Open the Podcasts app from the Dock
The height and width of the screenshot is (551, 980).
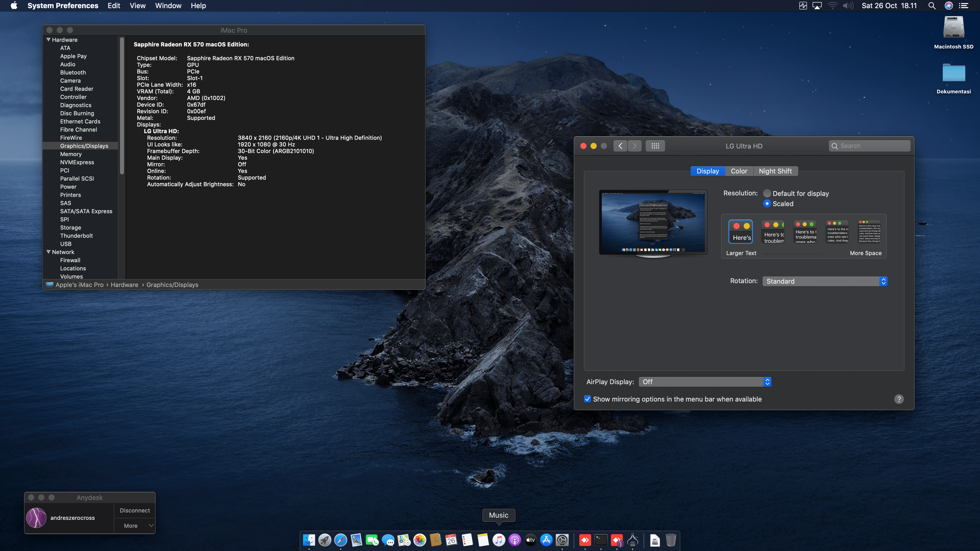coord(515,540)
